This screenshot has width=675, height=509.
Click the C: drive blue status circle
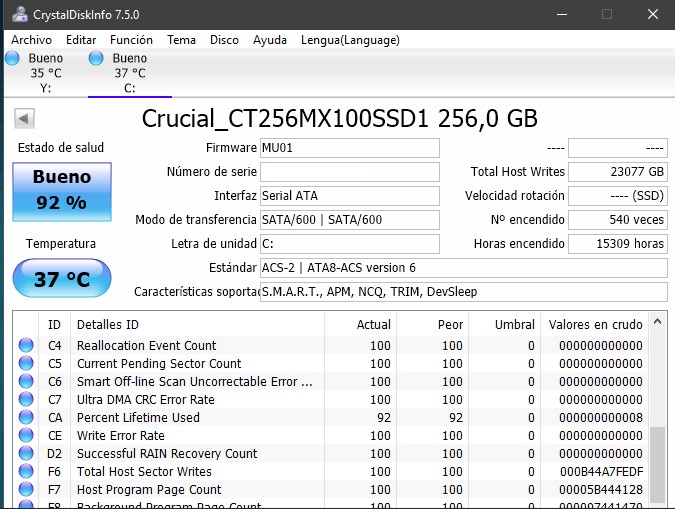pyautogui.click(x=96, y=58)
